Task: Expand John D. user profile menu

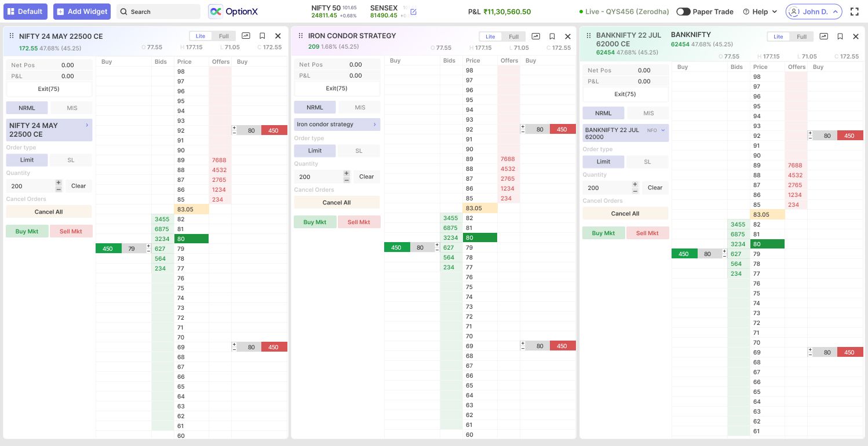Action: (x=814, y=12)
